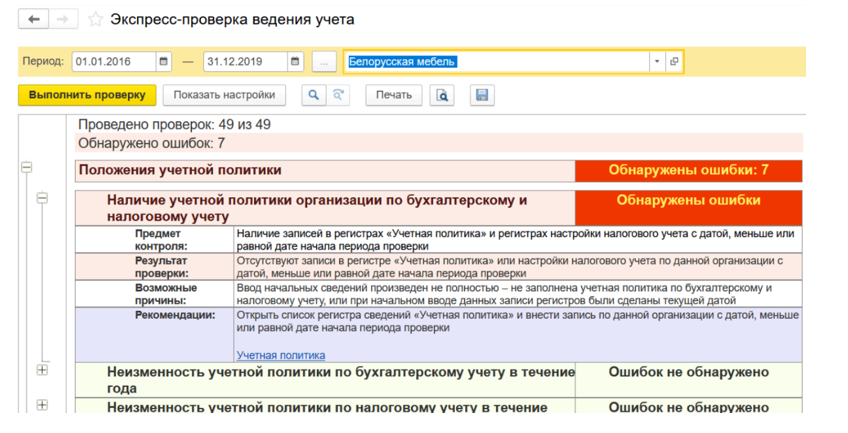Open print preview icon
848x433 pixels.
click(442, 95)
